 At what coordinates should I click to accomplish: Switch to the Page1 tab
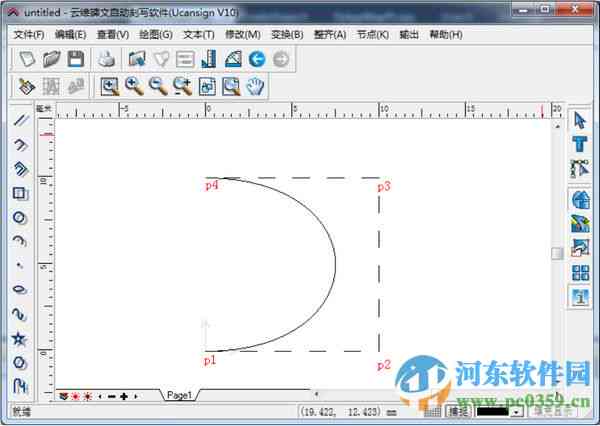tap(179, 395)
